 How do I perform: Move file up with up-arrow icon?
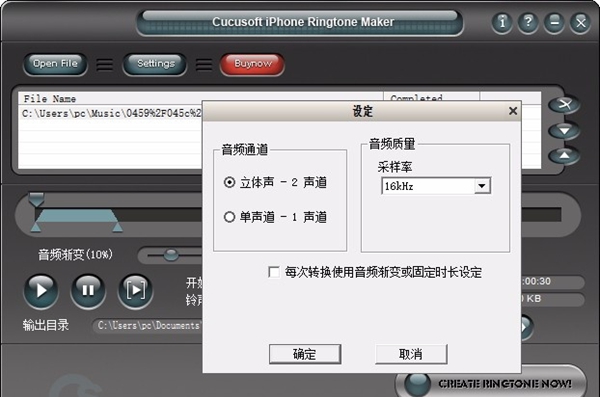(564, 156)
